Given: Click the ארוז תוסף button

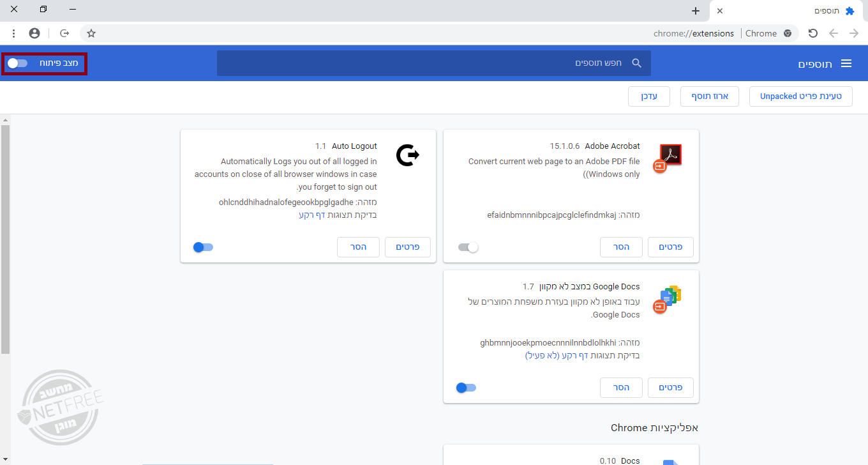Looking at the screenshot, I should pyautogui.click(x=710, y=96).
